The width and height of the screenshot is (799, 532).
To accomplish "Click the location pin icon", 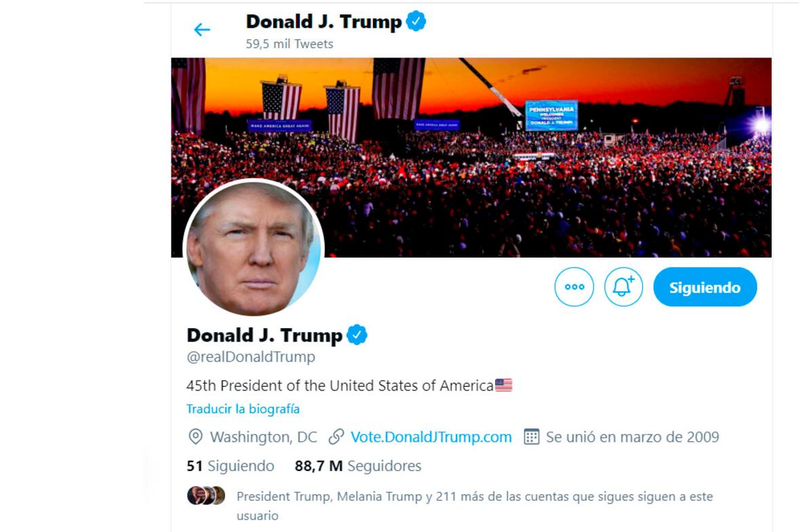I will coord(195,437).
